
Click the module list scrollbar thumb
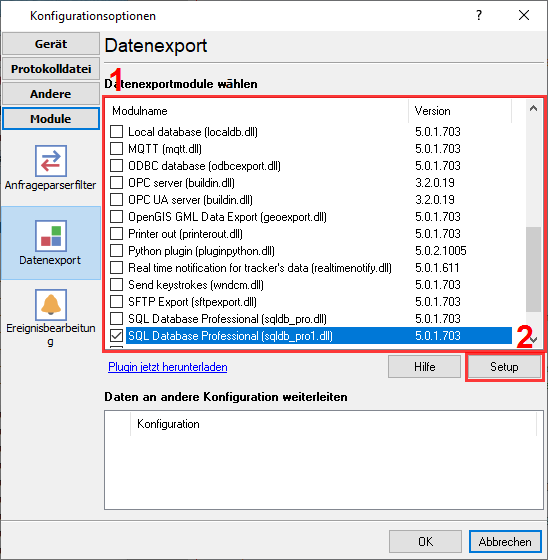click(x=533, y=269)
